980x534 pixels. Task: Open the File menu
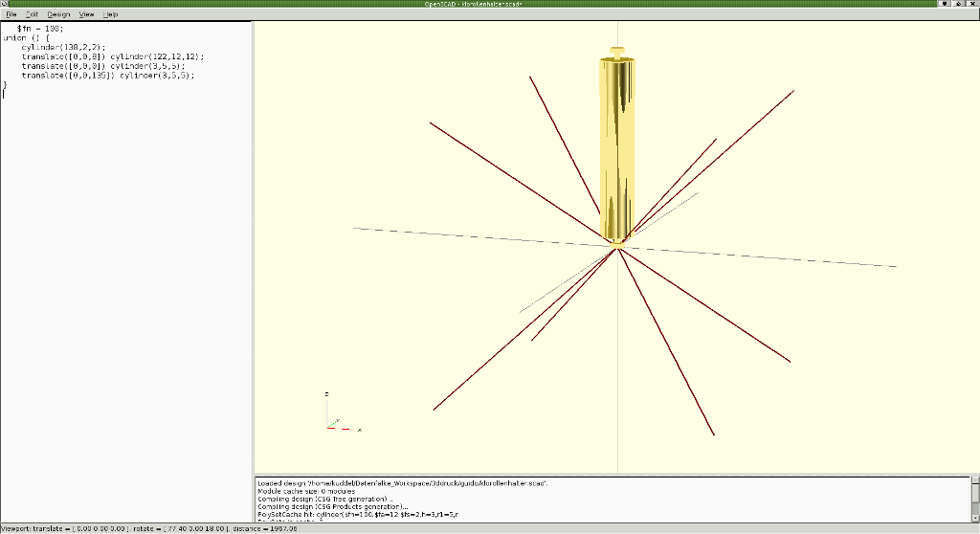tap(11, 14)
